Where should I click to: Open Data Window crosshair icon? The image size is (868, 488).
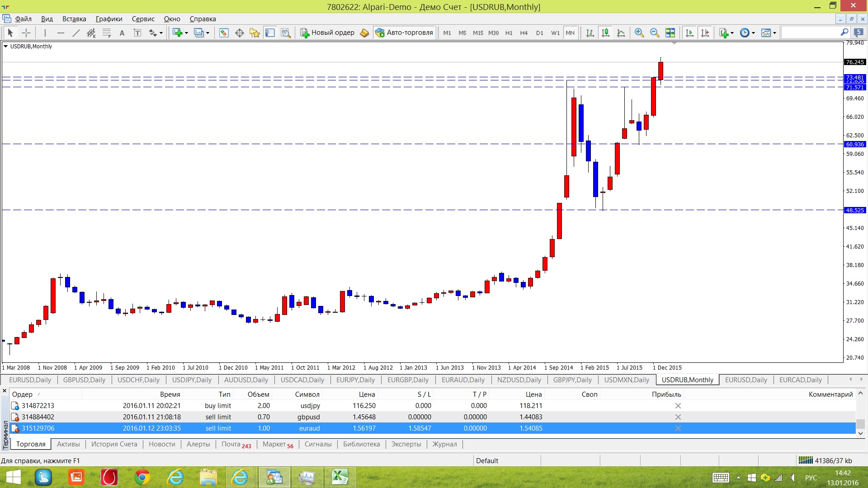[x=240, y=33]
